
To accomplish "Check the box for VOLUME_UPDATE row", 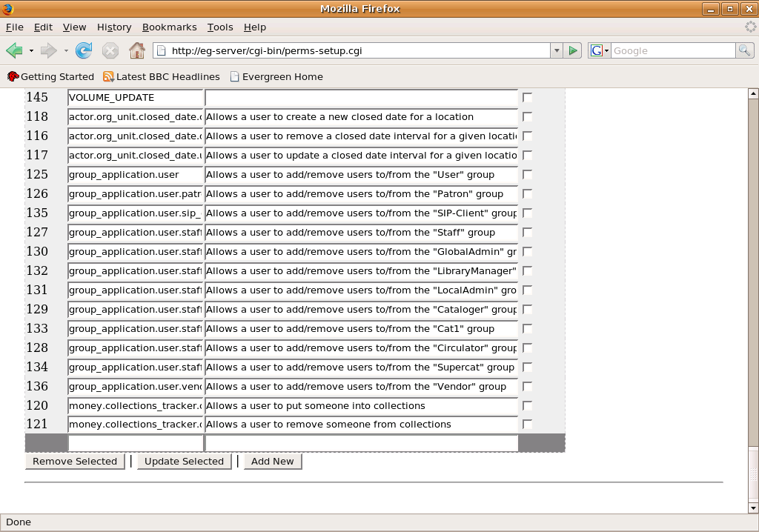I will 527,98.
